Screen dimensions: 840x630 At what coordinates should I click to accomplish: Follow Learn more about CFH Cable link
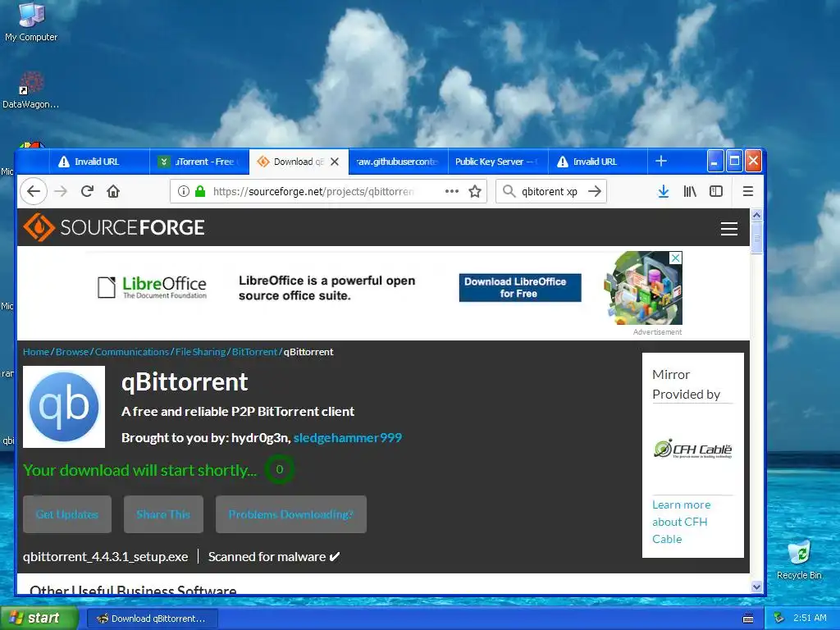click(681, 522)
